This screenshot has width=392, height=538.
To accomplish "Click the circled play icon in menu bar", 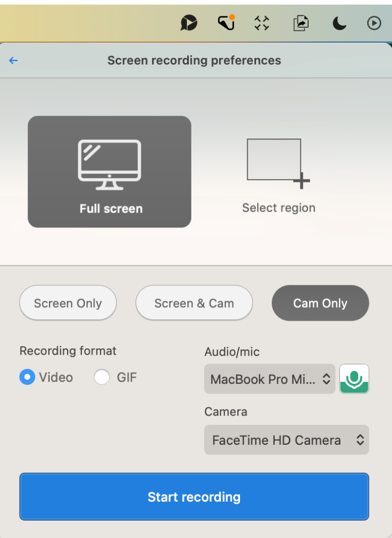I will click(374, 24).
